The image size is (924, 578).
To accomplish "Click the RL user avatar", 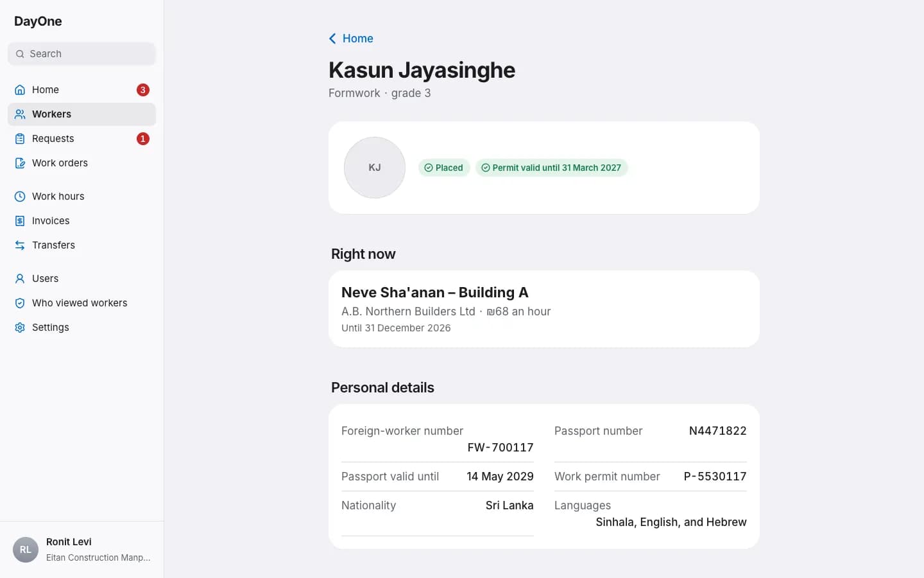I will [26, 550].
